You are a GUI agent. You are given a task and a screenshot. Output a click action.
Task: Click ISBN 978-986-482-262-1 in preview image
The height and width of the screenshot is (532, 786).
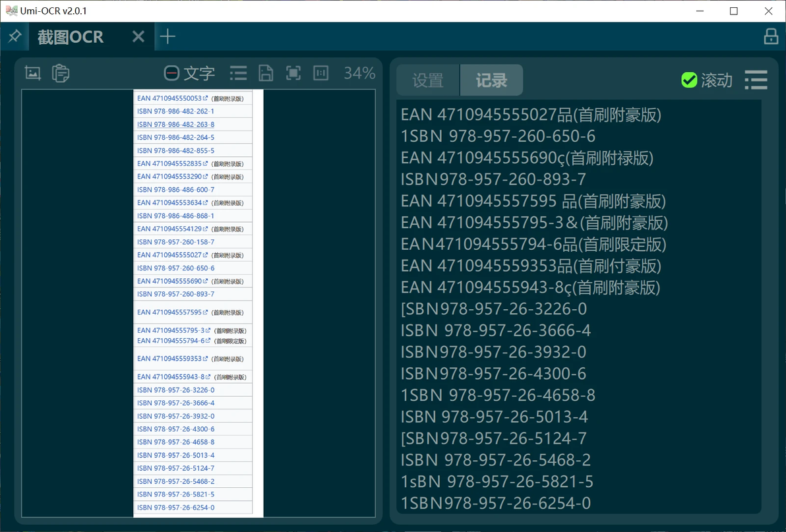[175, 111]
